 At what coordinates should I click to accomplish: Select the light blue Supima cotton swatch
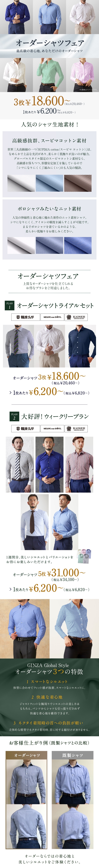tap(49, 183)
